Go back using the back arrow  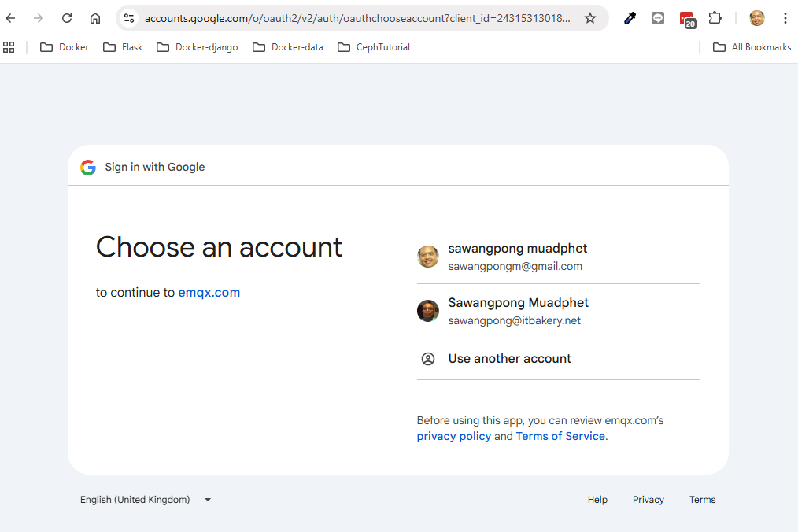point(11,18)
